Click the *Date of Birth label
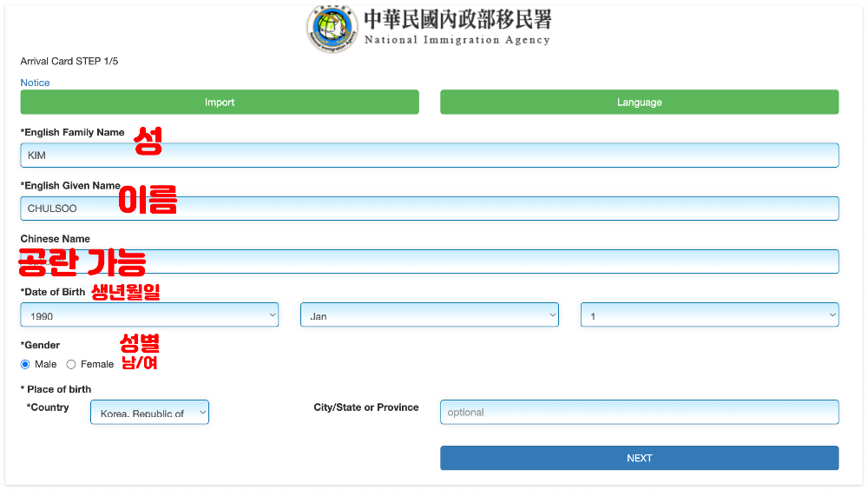Viewport: 868px width, 490px height. pyautogui.click(x=53, y=292)
